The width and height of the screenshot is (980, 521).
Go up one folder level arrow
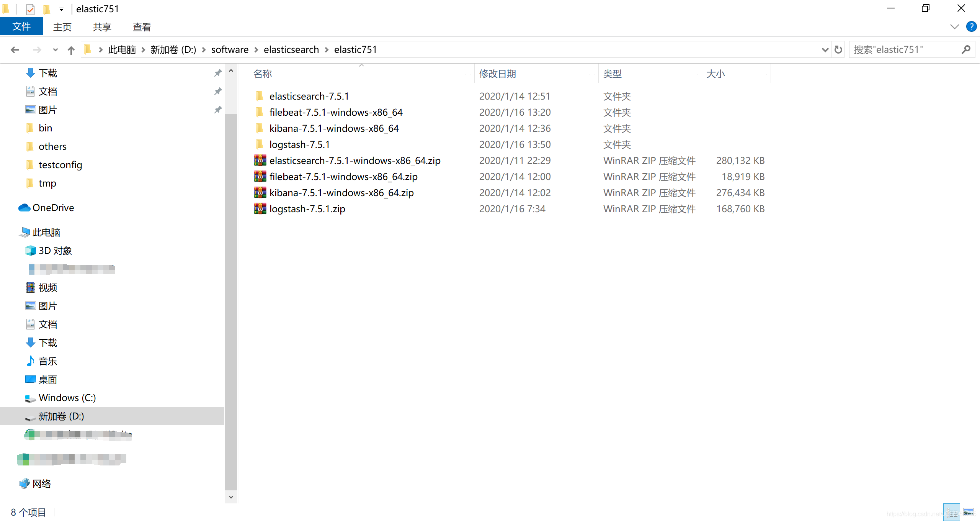click(x=71, y=50)
